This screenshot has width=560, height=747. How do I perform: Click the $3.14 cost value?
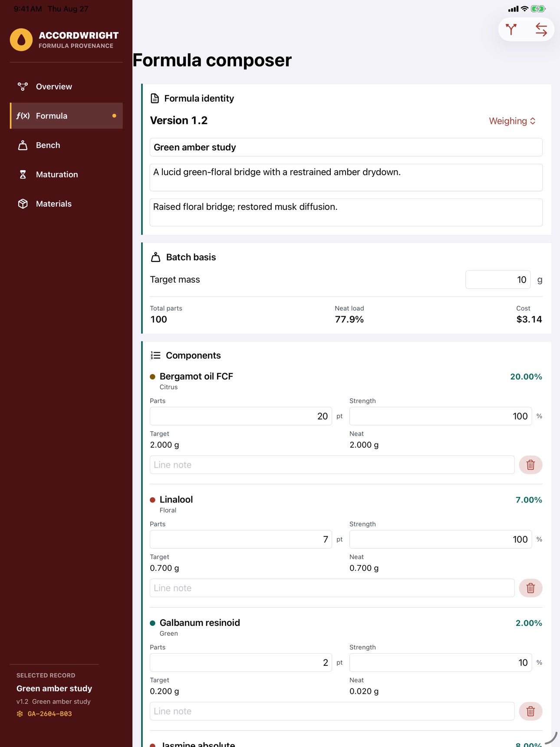coord(529,320)
